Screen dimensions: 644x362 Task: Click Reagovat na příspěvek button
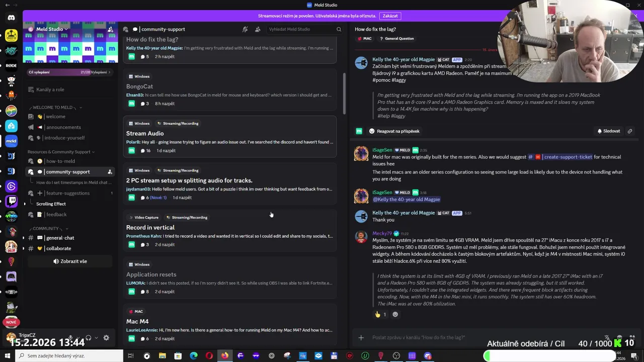[x=394, y=131]
